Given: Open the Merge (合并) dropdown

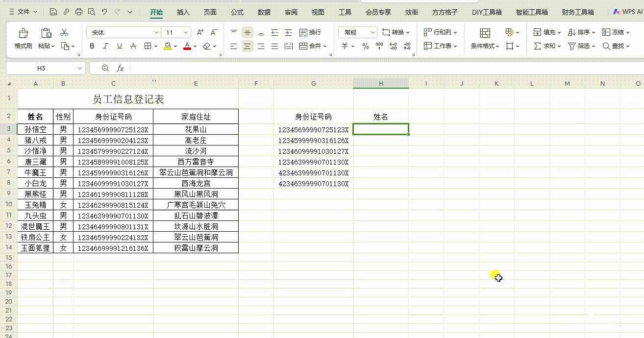Looking at the screenshot, I should coord(313,46).
